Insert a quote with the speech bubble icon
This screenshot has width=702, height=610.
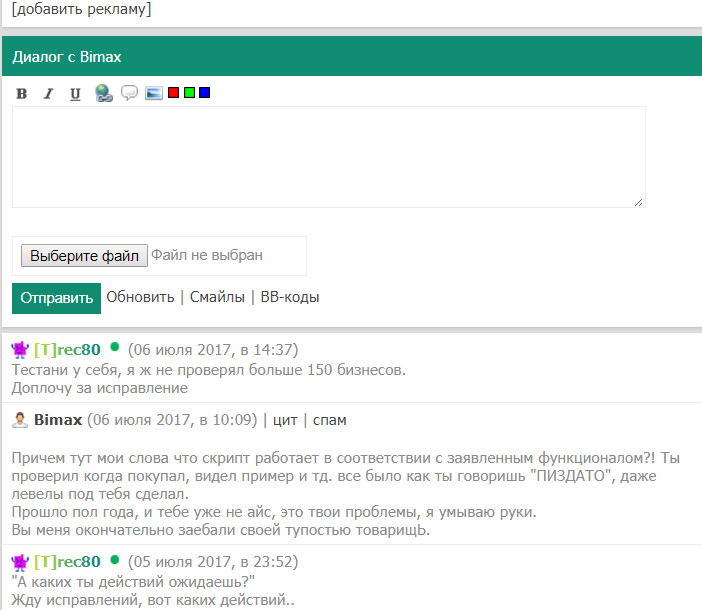(129, 93)
